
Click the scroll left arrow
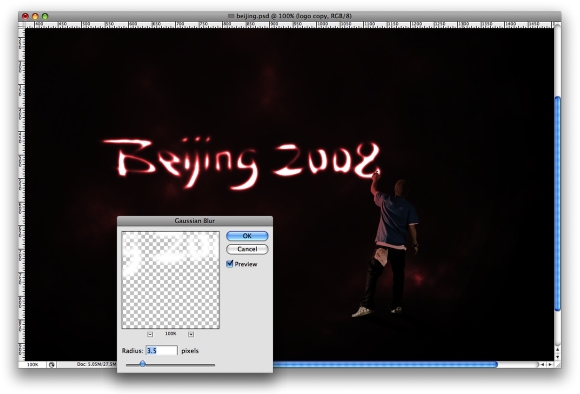click(542, 364)
